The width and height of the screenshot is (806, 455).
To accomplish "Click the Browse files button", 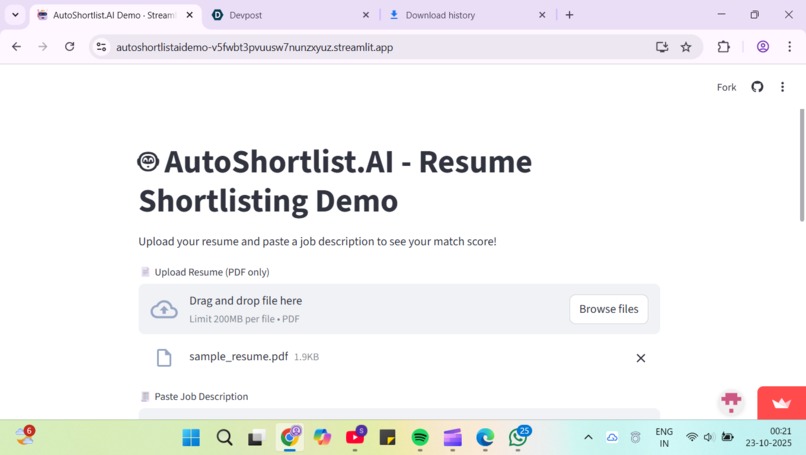I will pyautogui.click(x=609, y=309).
